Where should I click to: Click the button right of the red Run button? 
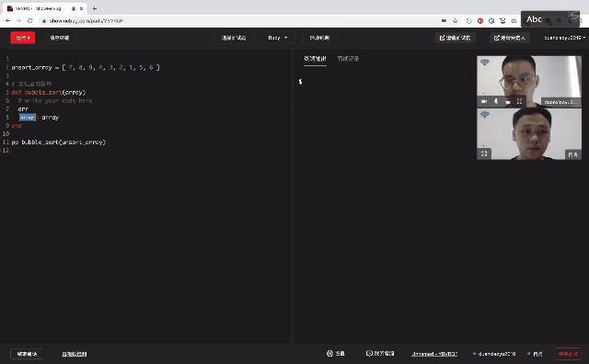tap(59, 38)
